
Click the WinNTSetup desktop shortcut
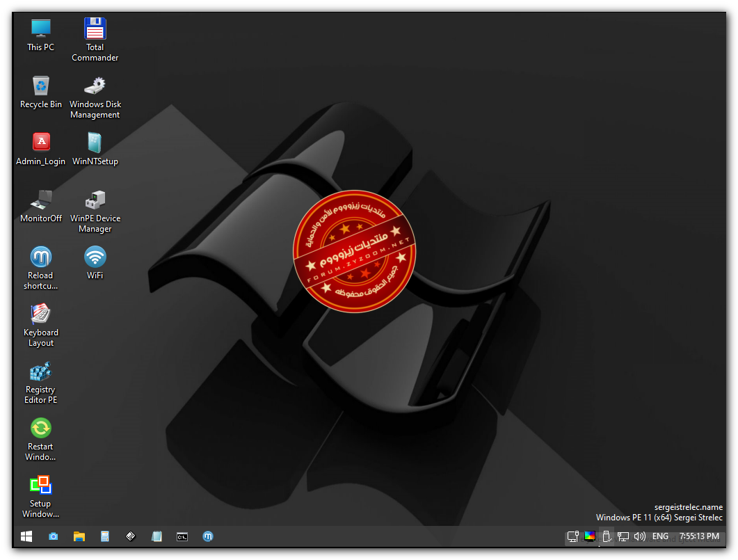tap(95, 143)
